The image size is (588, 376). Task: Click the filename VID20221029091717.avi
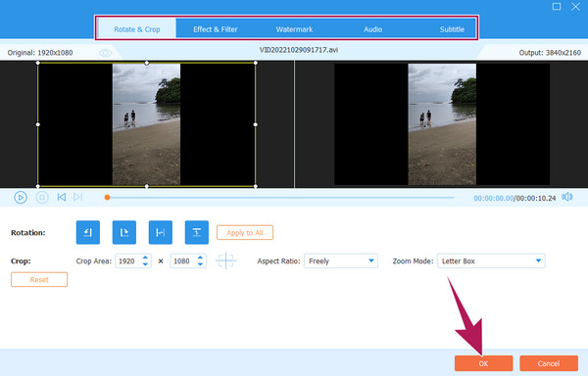[299, 50]
